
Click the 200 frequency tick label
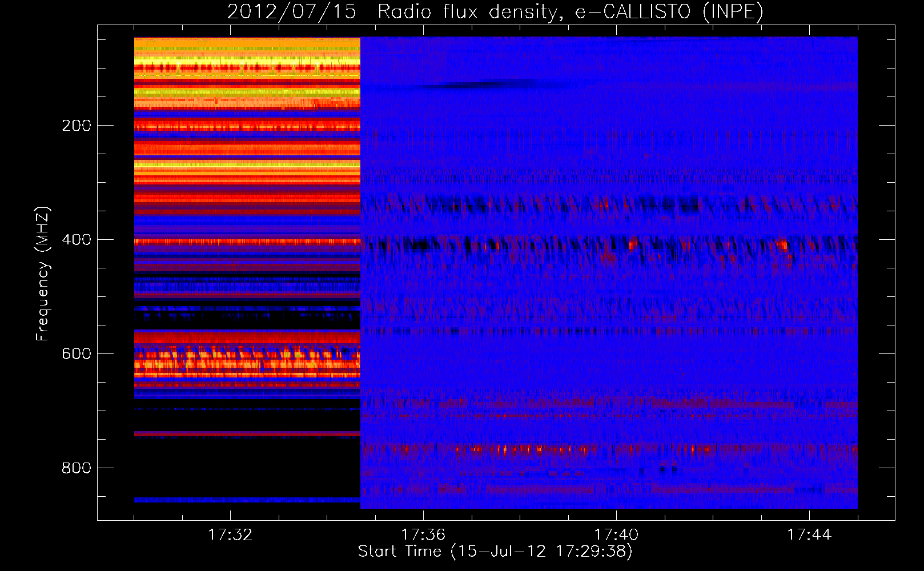(x=77, y=126)
